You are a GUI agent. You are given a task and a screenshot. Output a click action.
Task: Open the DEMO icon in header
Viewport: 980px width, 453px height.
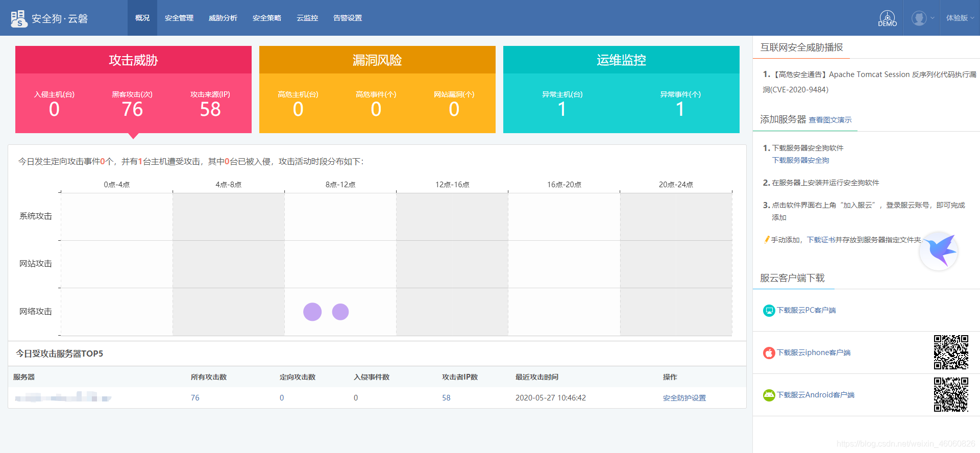click(888, 18)
